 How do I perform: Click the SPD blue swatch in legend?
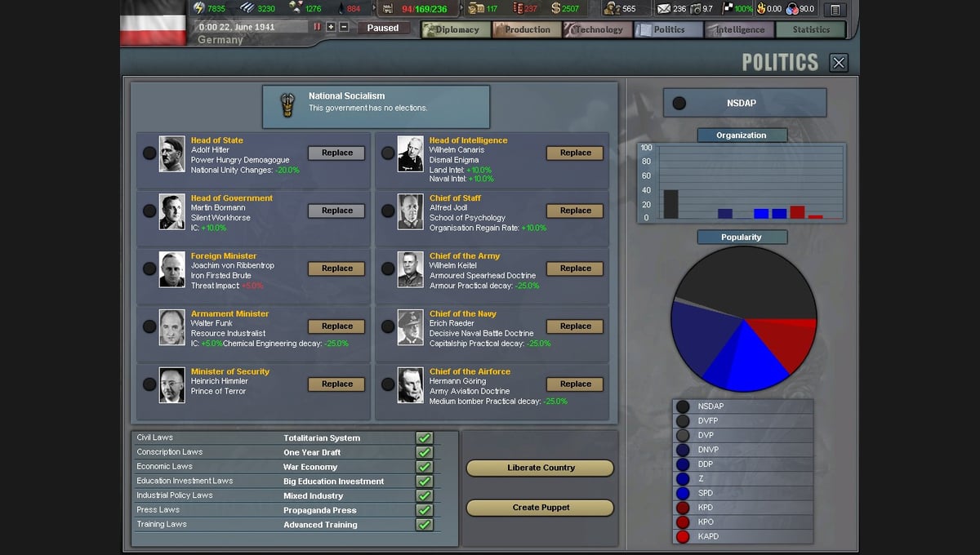pos(683,493)
